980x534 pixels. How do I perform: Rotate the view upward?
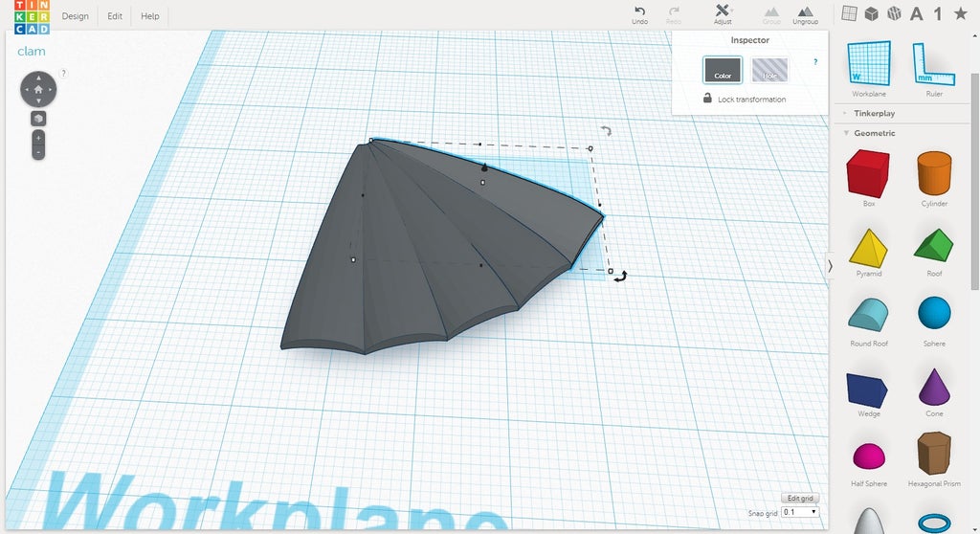click(x=38, y=78)
